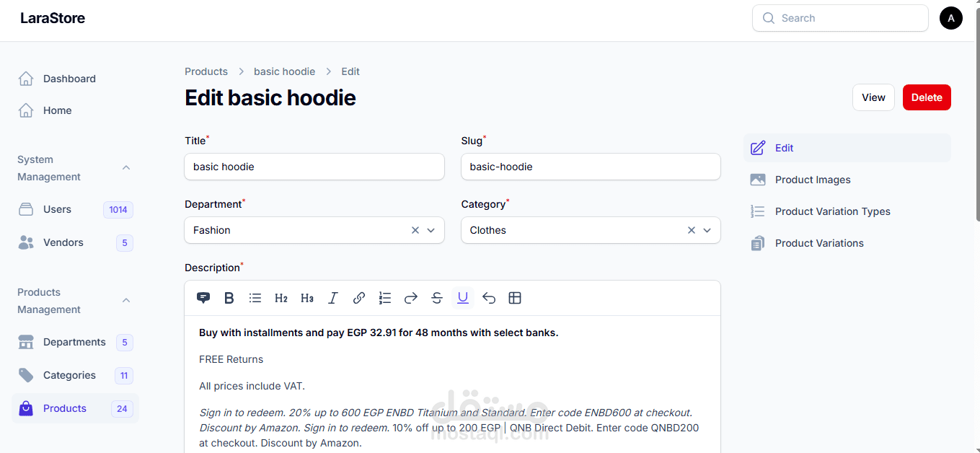Image resolution: width=980 pixels, height=453 pixels.
Task: Click the undo arrow in the editor toolbar
Action: 489,298
